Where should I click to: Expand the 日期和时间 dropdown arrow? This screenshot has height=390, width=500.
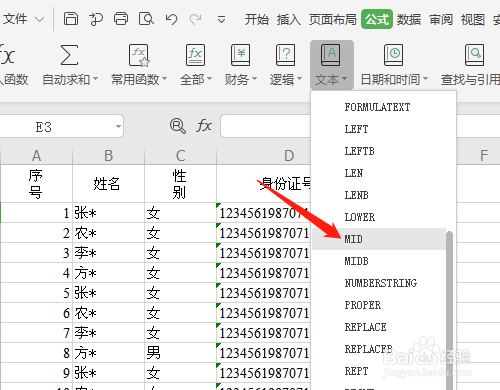pos(425,79)
